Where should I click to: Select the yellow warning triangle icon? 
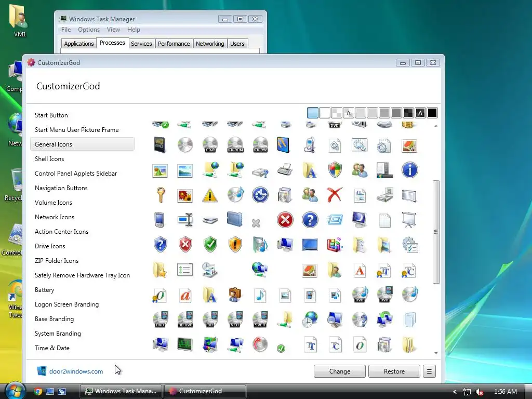(210, 195)
